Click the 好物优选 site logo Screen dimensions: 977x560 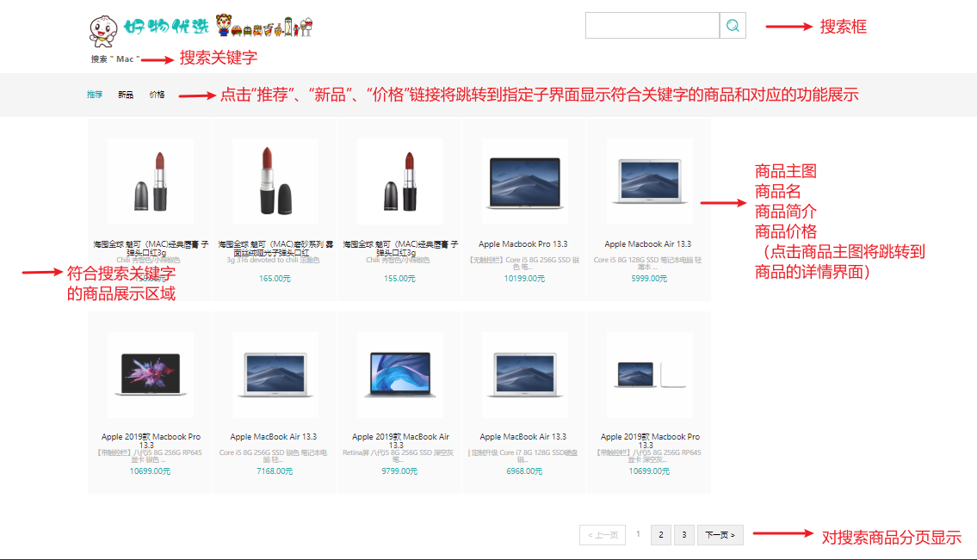(201, 30)
